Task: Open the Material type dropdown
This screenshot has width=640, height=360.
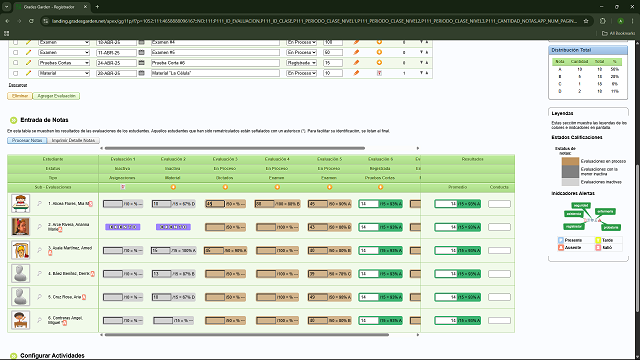Action: tap(64, 73)
